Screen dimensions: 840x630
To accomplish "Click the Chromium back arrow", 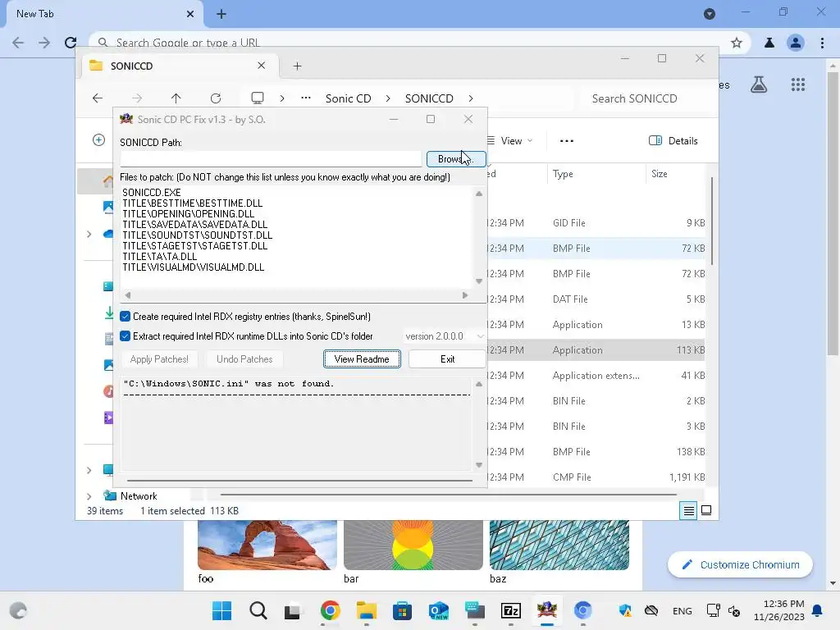I will (x=18, y=43).
